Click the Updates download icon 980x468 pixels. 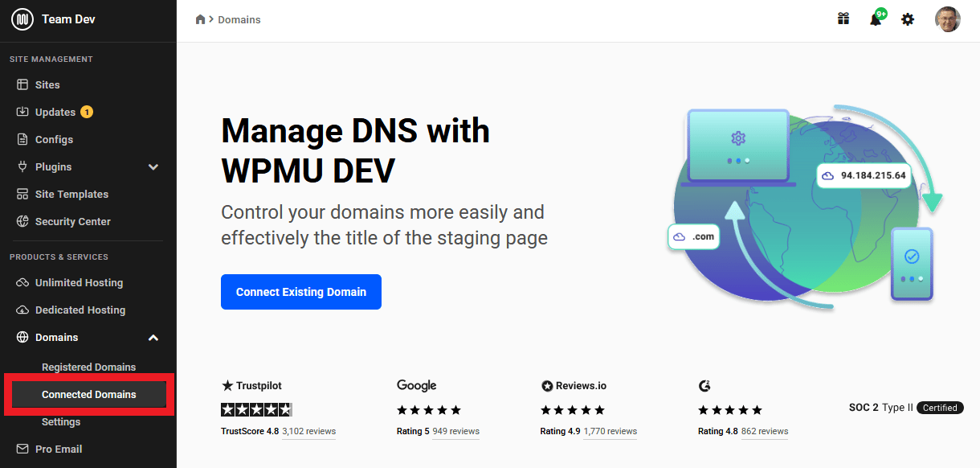[22, 112]
